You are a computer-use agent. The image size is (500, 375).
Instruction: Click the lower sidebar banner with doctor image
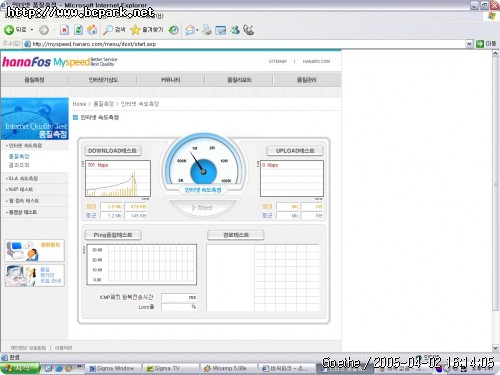(x=35, y=276)
